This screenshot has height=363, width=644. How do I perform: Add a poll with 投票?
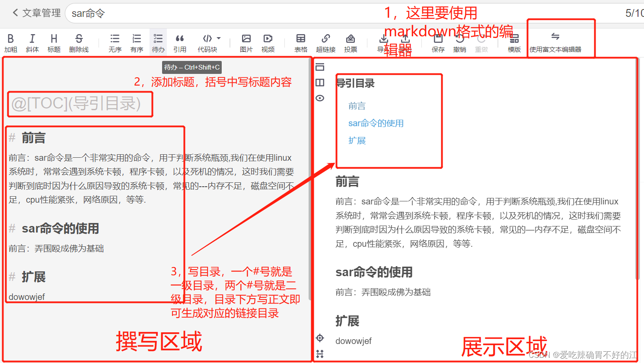pyautogui.click(x=351, y=43)
